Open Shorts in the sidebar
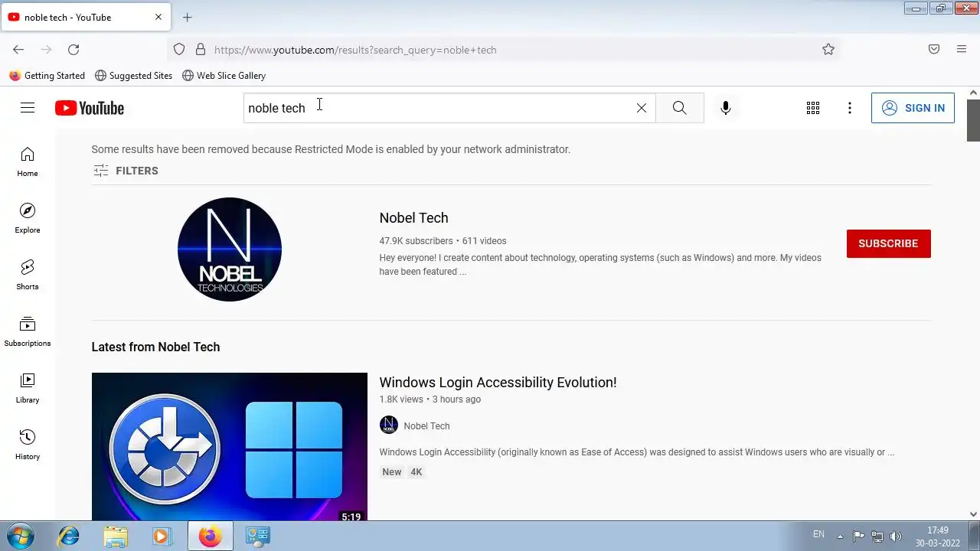 tap(28, 275)
